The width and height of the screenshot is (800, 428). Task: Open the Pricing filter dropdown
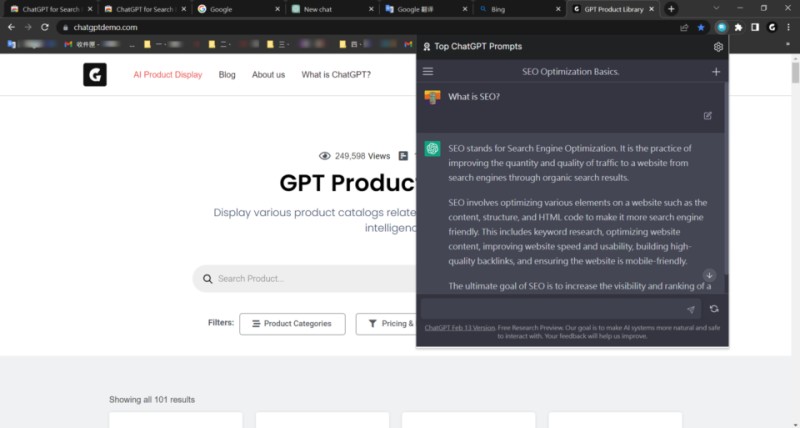tap(386, 324)
